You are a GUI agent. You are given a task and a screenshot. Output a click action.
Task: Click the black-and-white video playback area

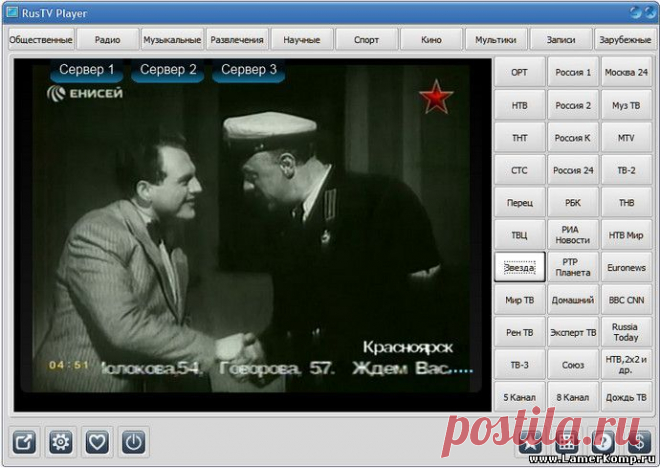click(253, 235)
